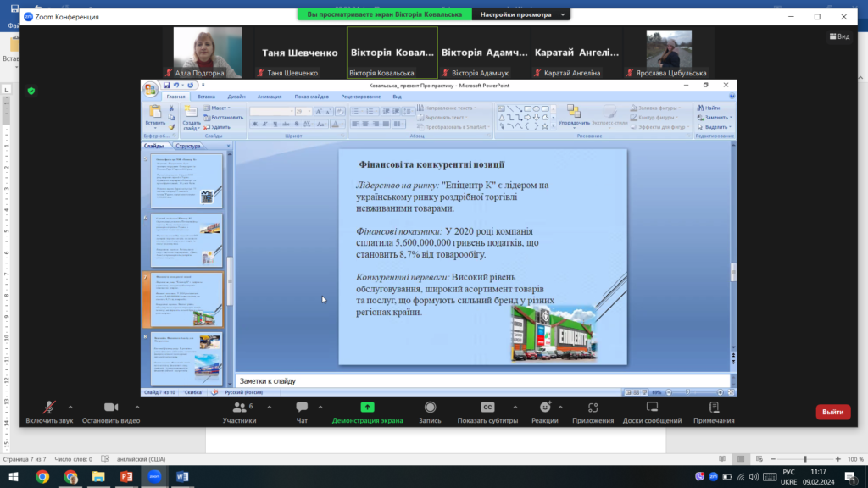Image resolution: width=868 pixels, height=488 pixels.
Task: Click the Вид button in Zoom window
Action: 839,36
